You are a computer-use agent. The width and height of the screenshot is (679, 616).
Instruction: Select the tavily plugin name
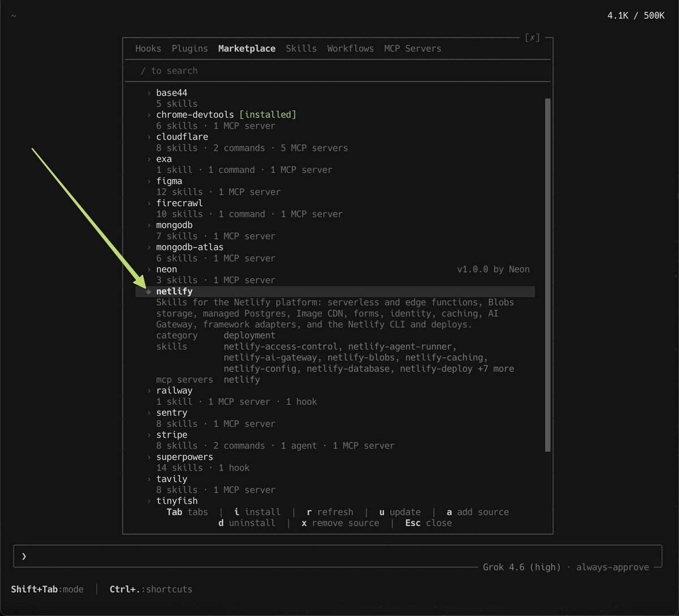[x=171, y=479]
